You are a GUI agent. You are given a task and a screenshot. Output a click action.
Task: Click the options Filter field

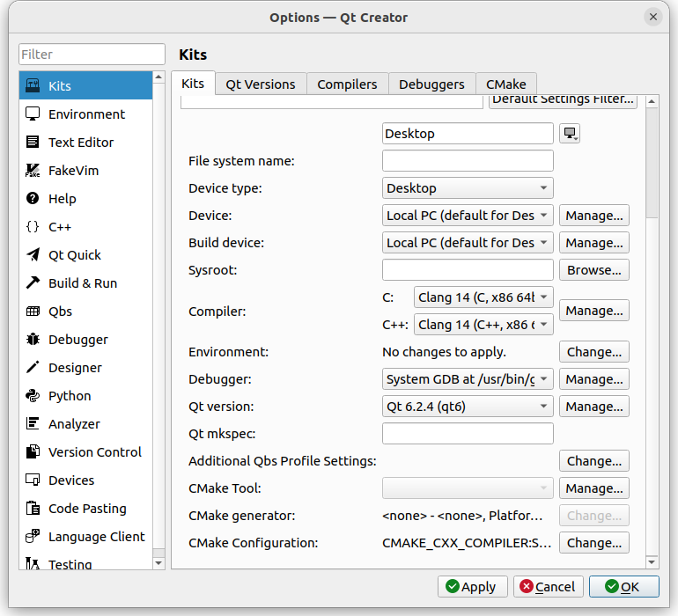coord(92,54)
